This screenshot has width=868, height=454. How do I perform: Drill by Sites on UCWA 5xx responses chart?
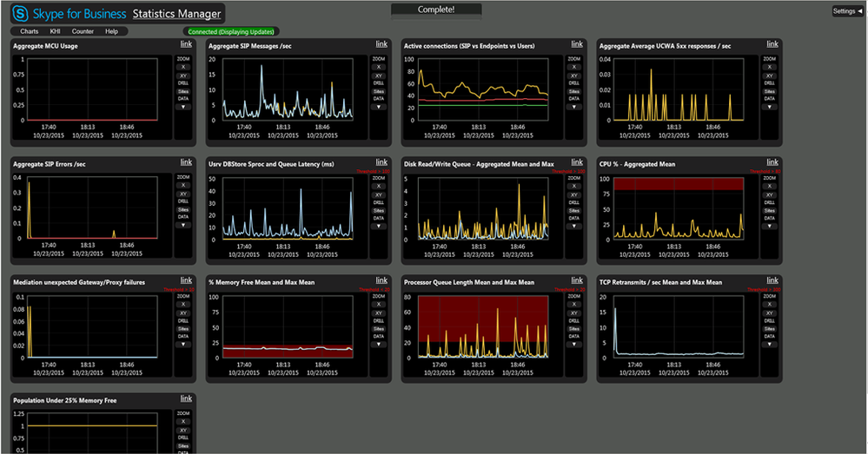point(770,91)
